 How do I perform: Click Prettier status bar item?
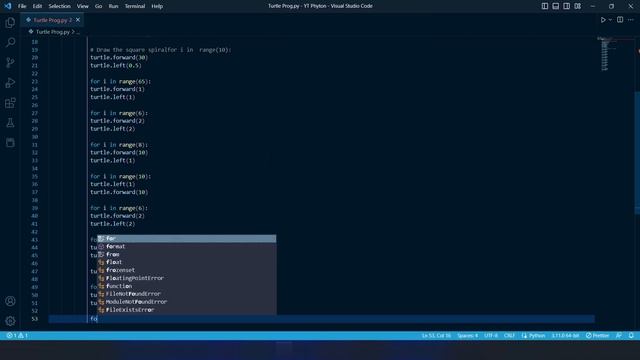(x=598, y=336)
